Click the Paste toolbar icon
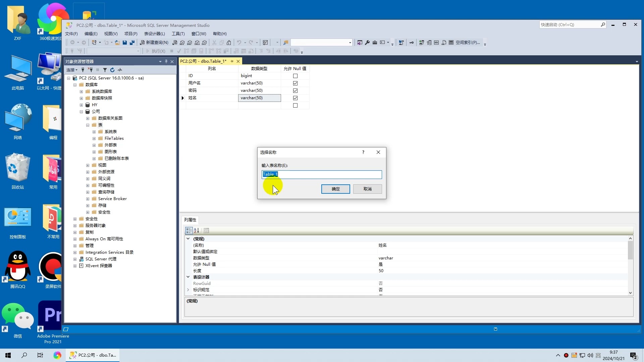Screen dimensions: 644x362 point(229,43)
